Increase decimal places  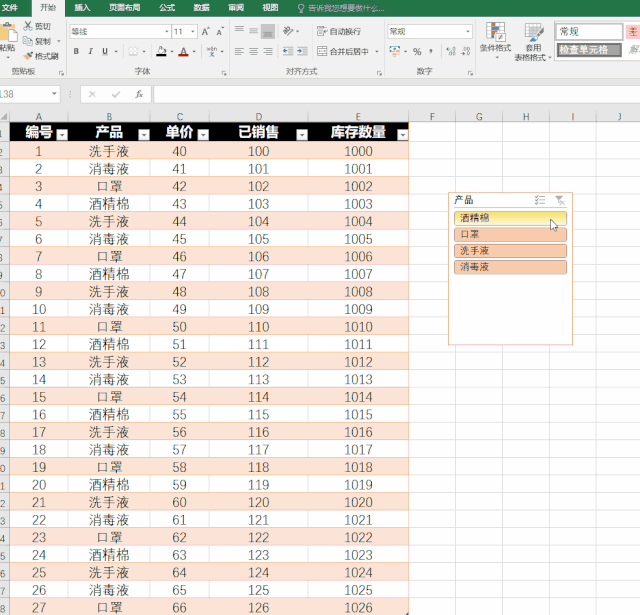click(x=451, y=51)
